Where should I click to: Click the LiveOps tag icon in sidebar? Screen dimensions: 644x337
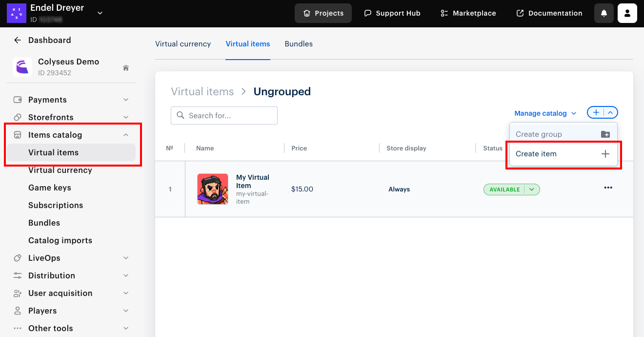17,258
